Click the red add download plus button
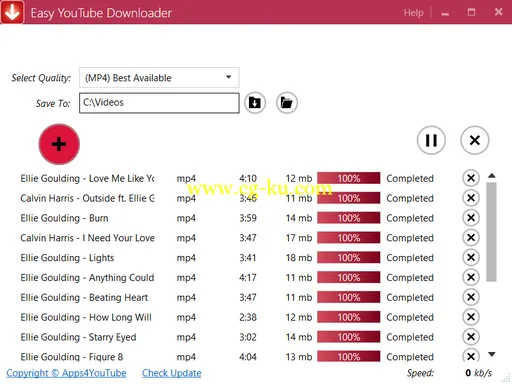The image size is (512, 384). [59, 144]
